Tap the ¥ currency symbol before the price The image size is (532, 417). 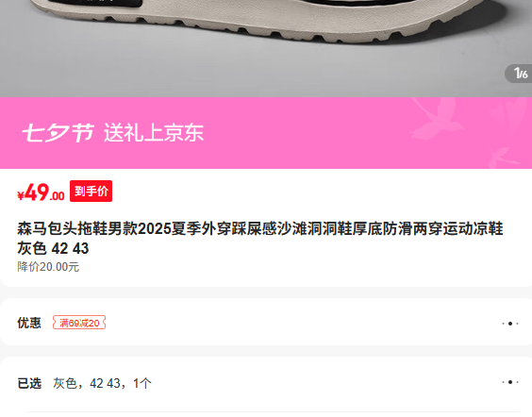tap(21, 195)
